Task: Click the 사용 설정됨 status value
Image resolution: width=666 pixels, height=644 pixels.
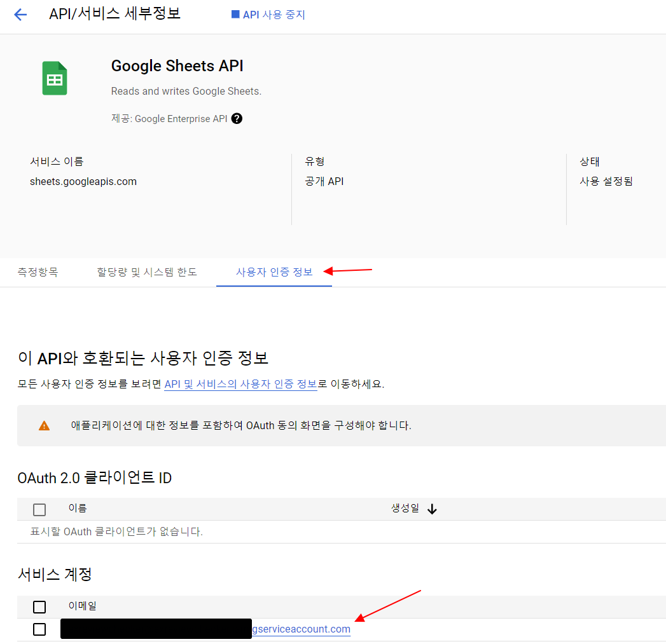Action: coord(606,181)
